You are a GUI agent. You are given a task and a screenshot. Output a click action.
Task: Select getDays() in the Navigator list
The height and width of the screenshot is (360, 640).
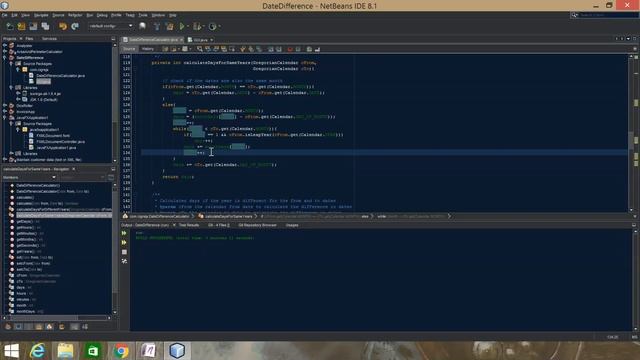tap(25, 222)
